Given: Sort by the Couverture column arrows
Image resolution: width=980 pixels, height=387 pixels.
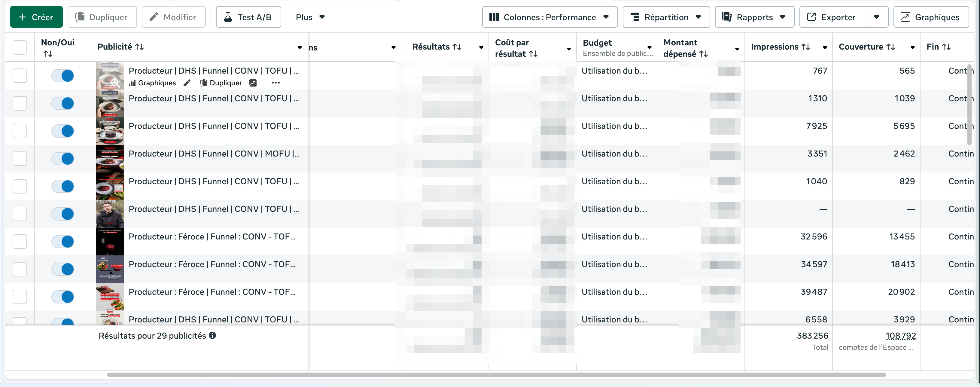Looking at the screenshot, I should (x=891, y=47).
